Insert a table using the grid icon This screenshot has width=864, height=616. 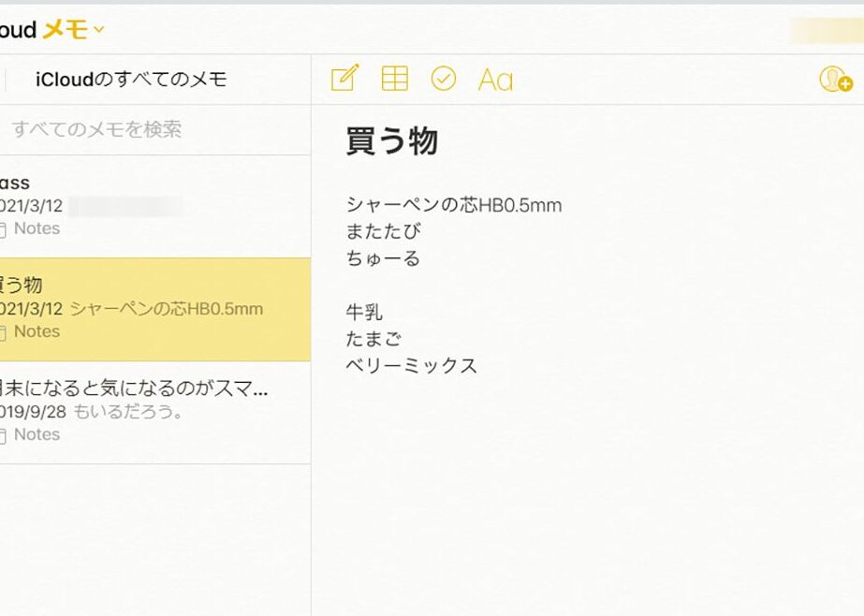[x=394, y=79]
